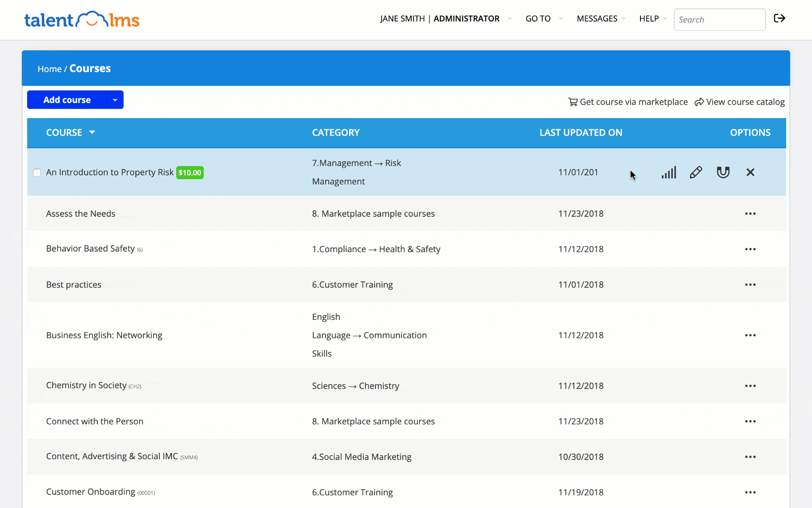The width and height of the screenshot is (812, 508).
Task: Open options dots for Chemistry in Society
Action: pos(750,386)
